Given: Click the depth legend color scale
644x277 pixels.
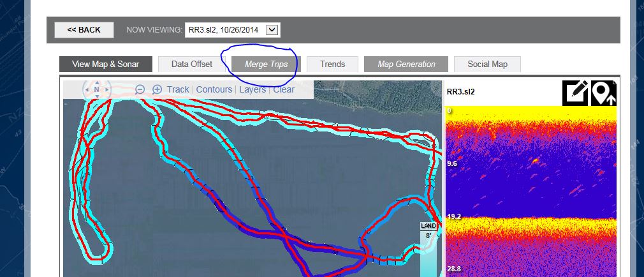Looking at the screenshot, I should (428, 255).
